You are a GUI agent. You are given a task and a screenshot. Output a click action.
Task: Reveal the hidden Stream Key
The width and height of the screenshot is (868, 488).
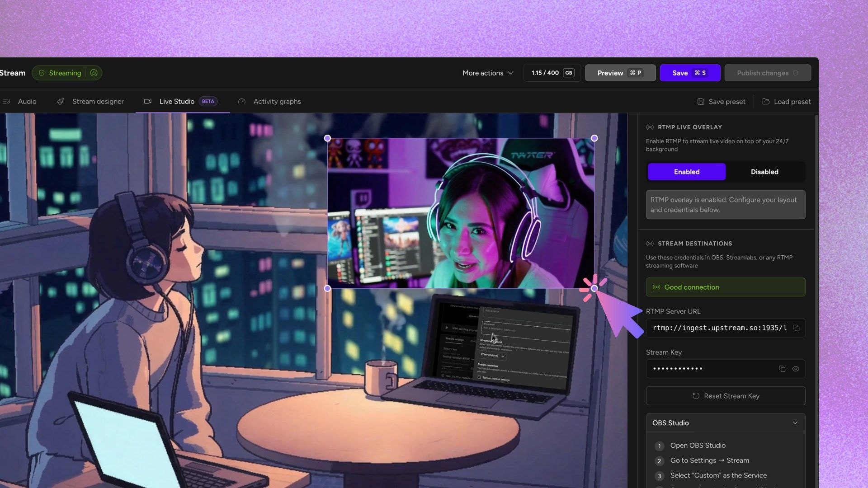tap(796, 369)
